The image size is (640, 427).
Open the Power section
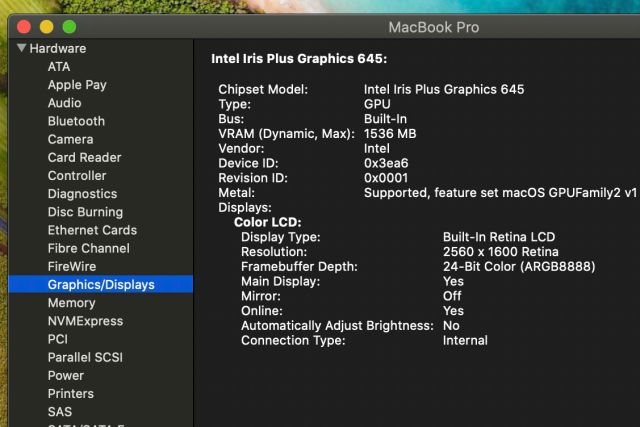click(x=66, y=375)
